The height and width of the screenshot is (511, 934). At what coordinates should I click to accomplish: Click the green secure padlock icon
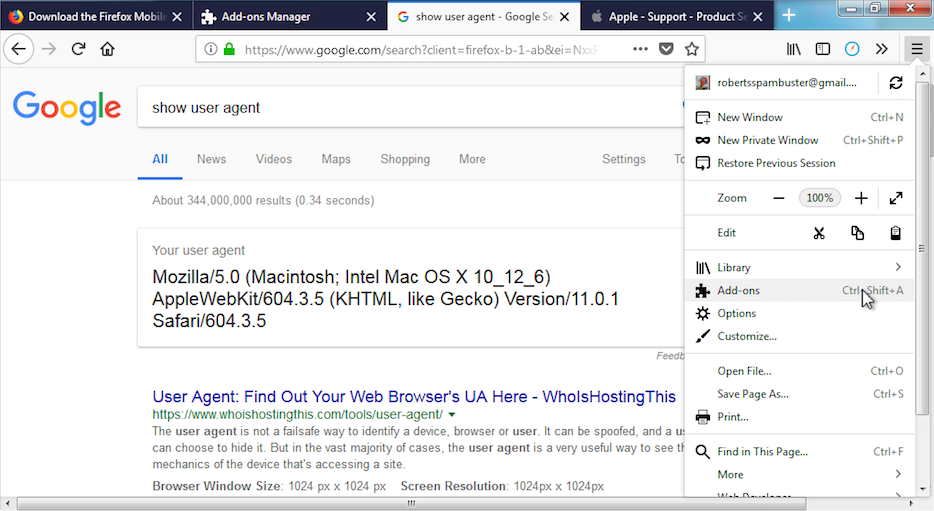coord(229,49)
